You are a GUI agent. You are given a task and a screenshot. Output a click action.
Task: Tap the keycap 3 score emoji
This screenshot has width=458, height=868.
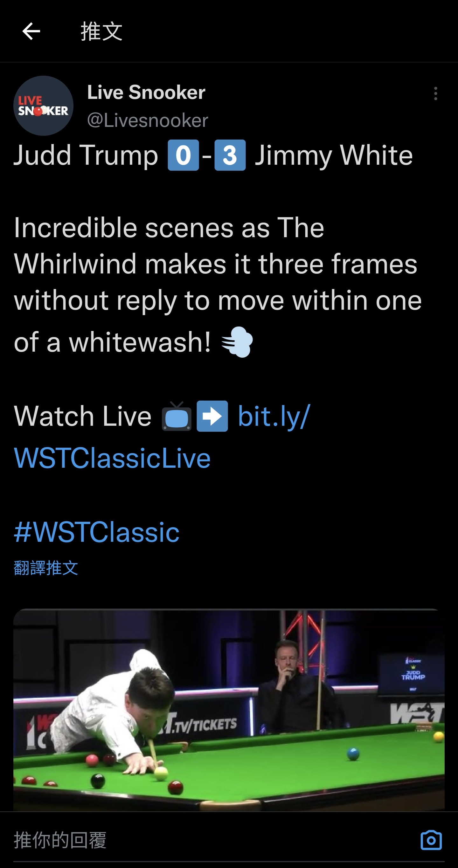(x=230, y=155)
